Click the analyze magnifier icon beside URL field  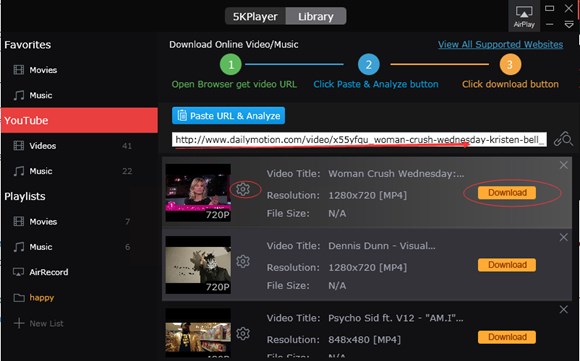563,140
